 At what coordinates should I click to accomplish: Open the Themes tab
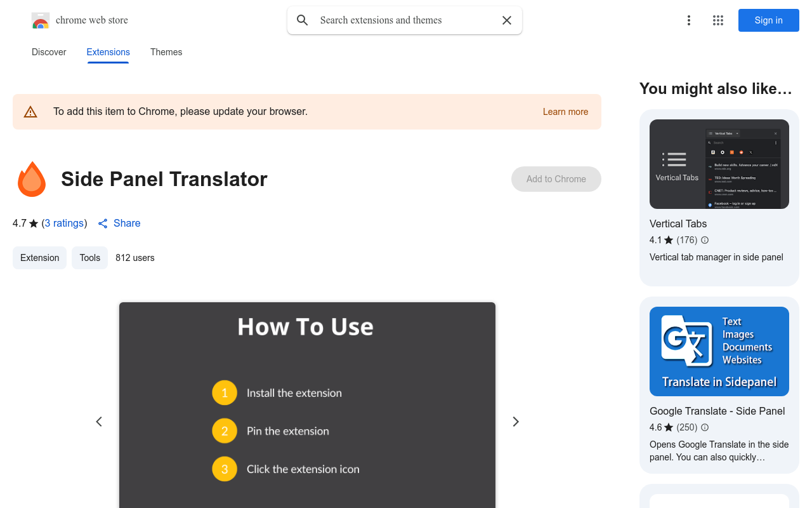[x=166, y=52]
